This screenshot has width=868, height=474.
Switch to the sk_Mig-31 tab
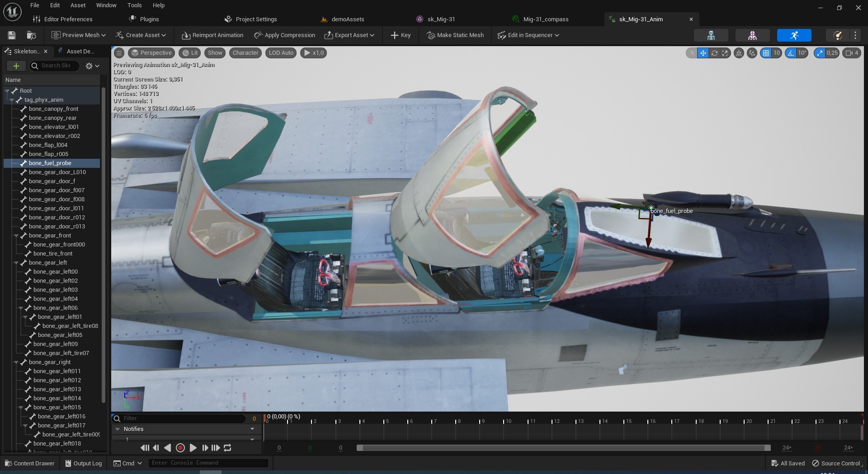point(436,19)
